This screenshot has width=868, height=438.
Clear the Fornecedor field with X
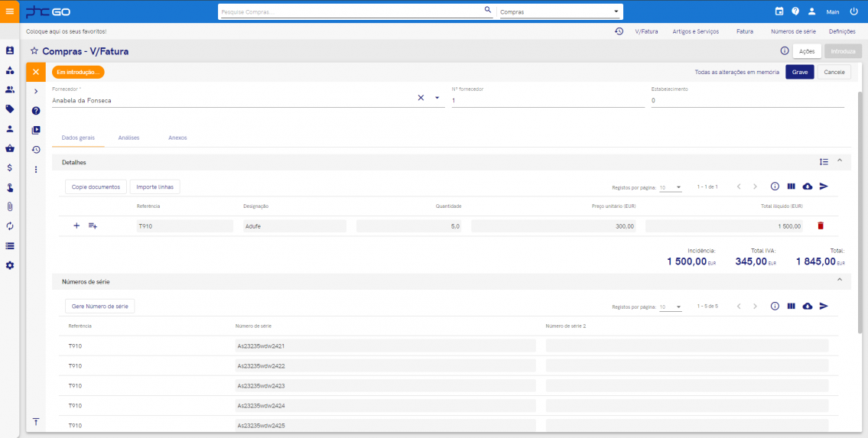click(x=421, y=98)
